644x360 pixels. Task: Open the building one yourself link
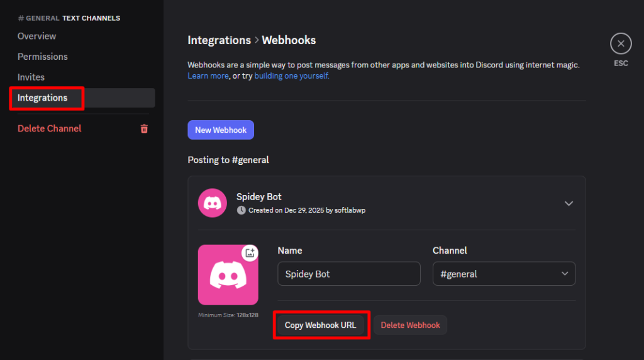[x=292, y=76]
